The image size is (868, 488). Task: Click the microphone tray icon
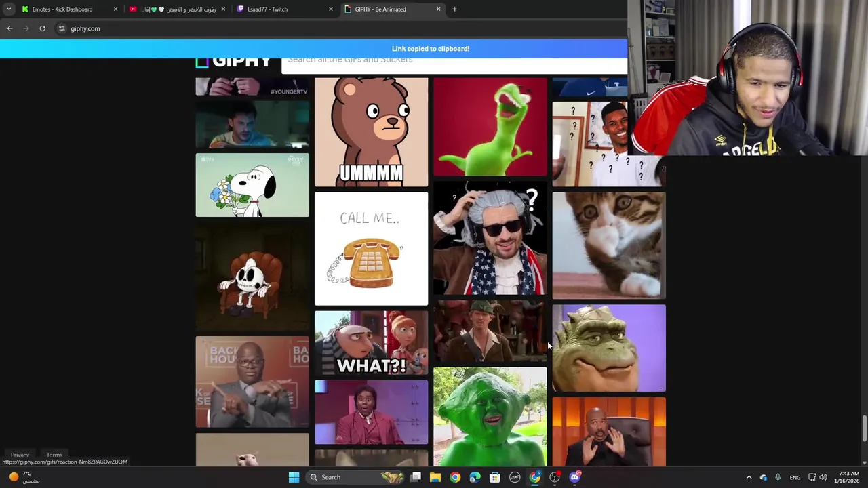[x=778, y=477]
